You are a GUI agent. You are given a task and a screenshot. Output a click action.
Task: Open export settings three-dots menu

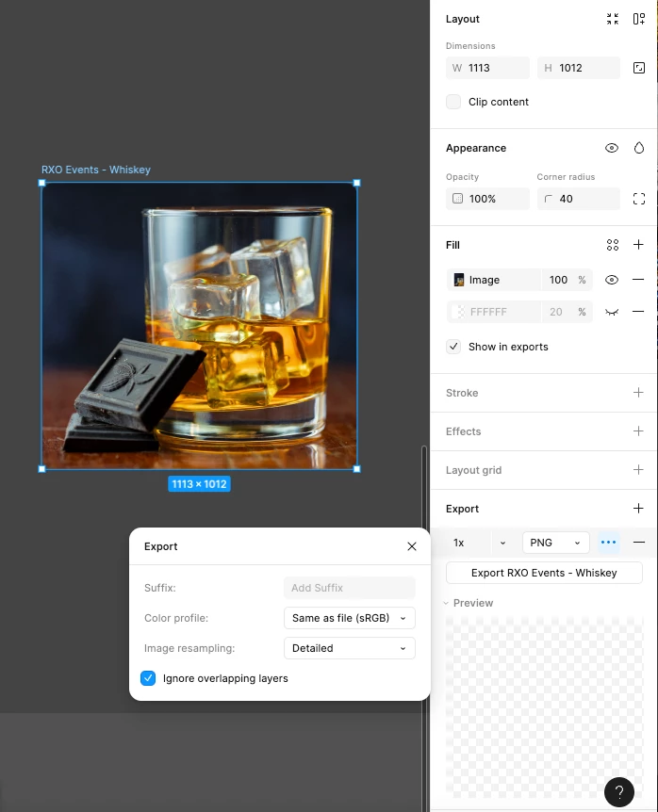click(608, 543)
